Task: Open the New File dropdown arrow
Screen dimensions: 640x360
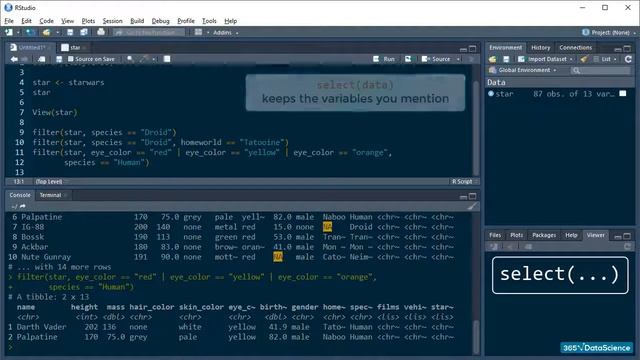Action: click(18, 33)
